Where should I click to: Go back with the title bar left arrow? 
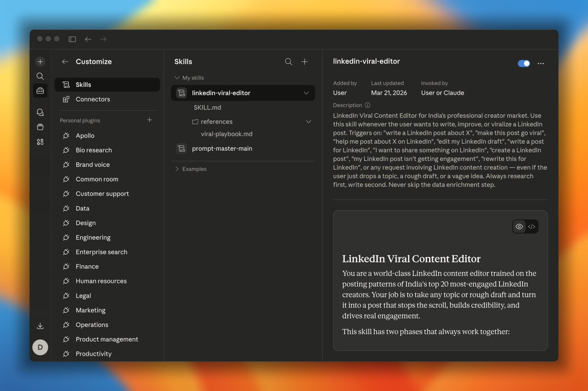tap(88, 39)
